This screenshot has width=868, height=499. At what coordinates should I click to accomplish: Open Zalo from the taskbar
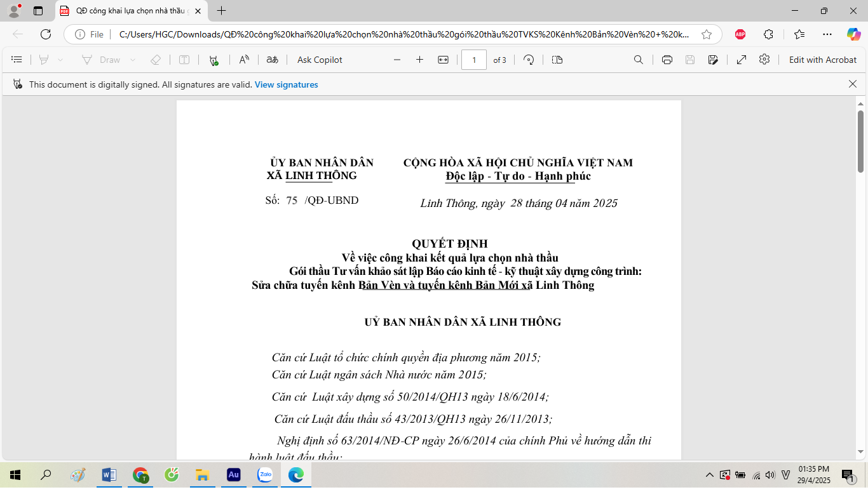click(x=265, y=475)
